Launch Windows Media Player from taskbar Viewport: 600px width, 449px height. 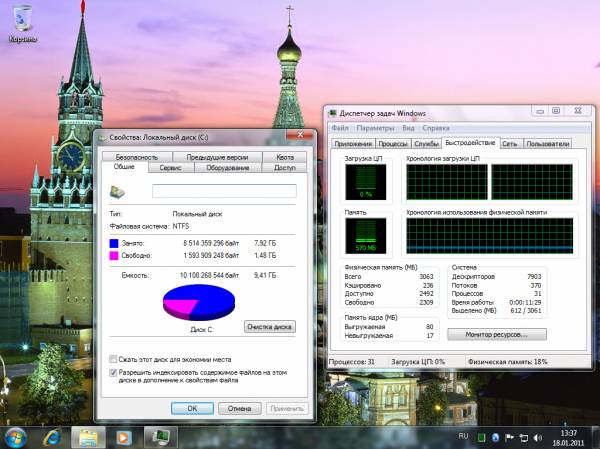123,438
